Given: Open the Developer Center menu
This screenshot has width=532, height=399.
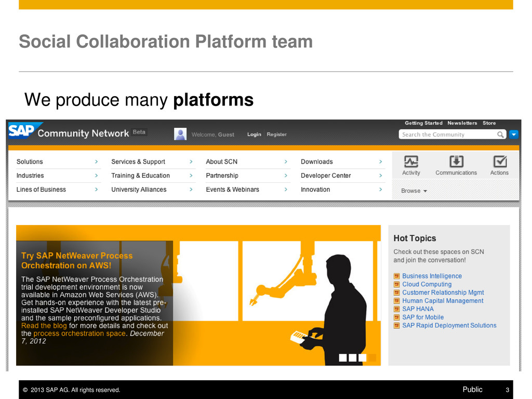Looking at the screenshot, I should (326, 176).
